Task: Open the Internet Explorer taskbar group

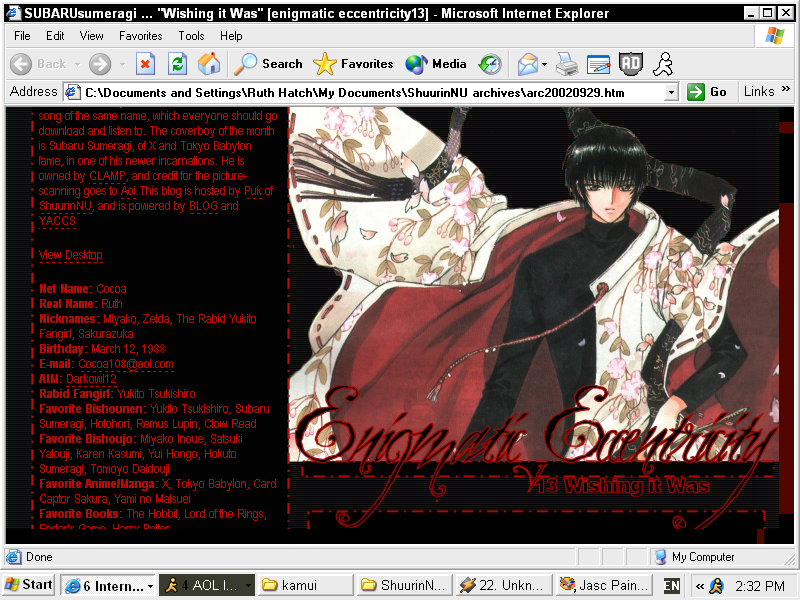Action: tap(108, 585)
